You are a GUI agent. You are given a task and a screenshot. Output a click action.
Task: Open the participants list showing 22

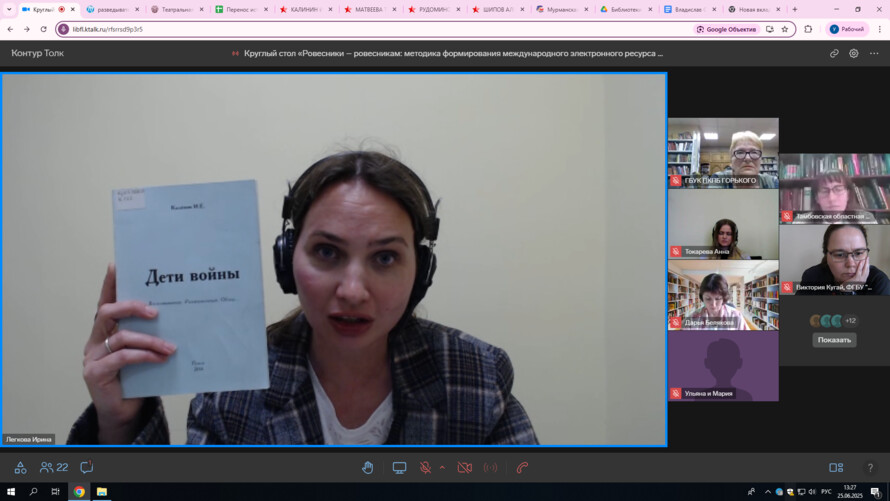point(54,467)
